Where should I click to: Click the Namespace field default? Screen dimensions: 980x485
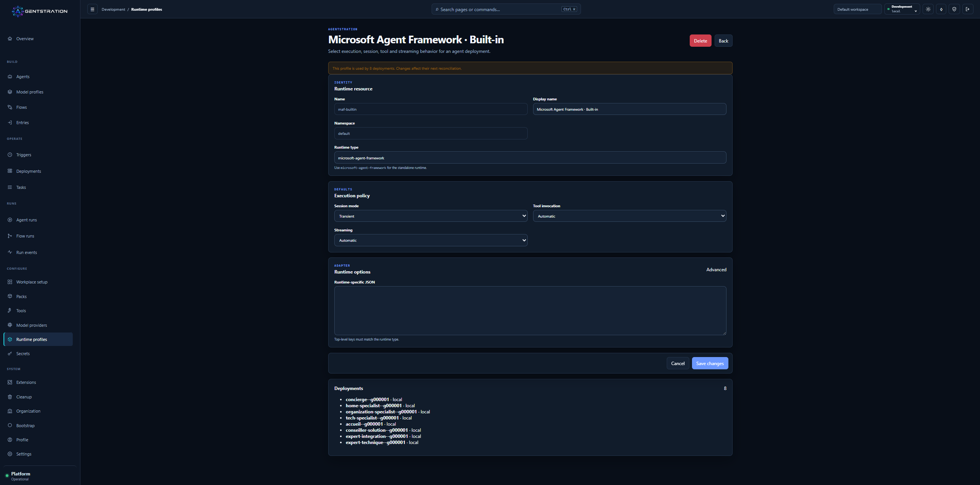431,133
